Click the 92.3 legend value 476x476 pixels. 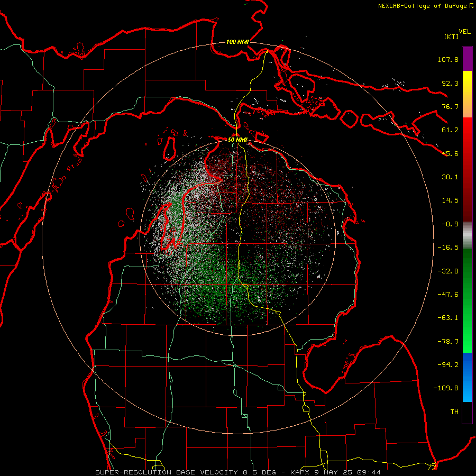coord(450,83)
